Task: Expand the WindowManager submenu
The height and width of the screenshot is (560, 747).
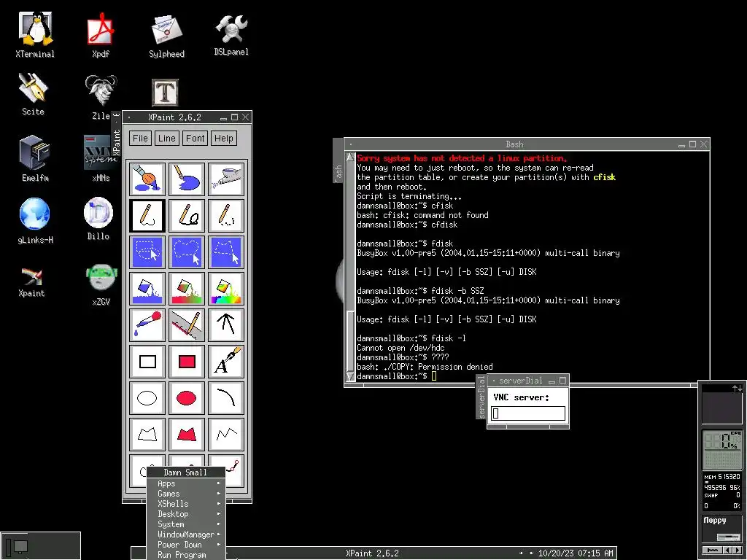Action: click(x=186, y=534)
